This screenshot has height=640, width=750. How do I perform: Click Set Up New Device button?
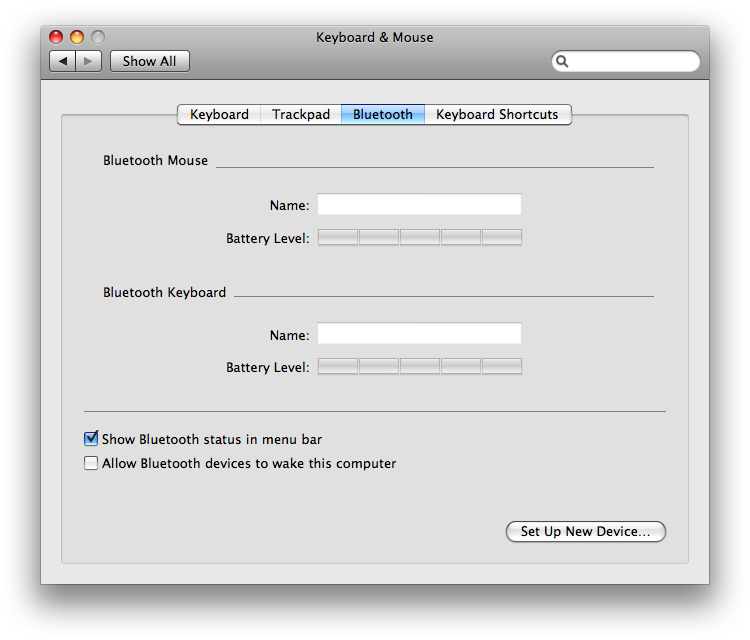tap(585, 531)
